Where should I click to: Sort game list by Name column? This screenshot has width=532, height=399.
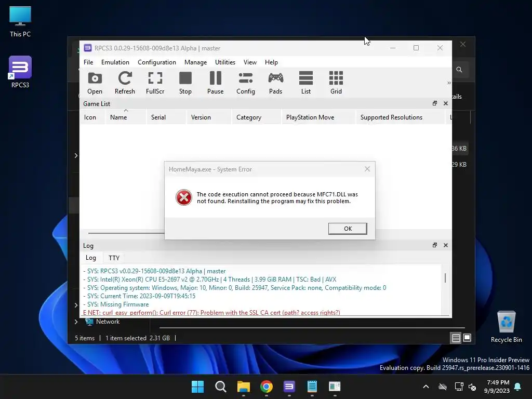tap(126, 117)
